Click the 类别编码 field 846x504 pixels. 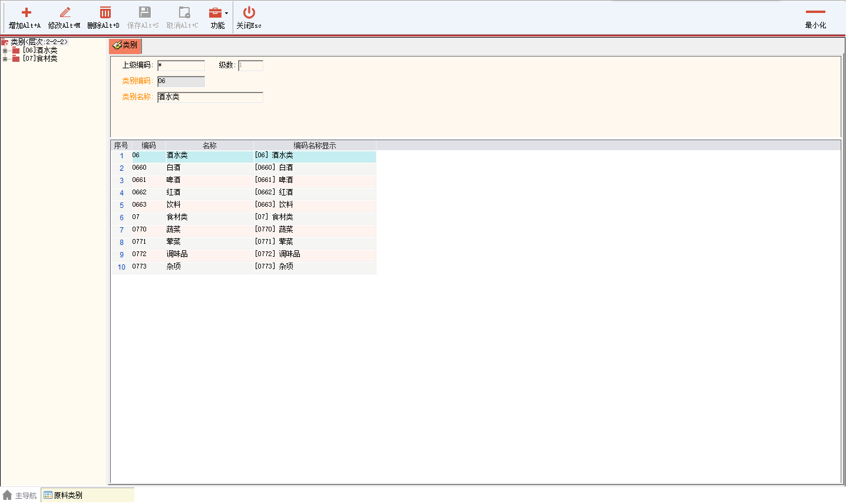[181, 81]
